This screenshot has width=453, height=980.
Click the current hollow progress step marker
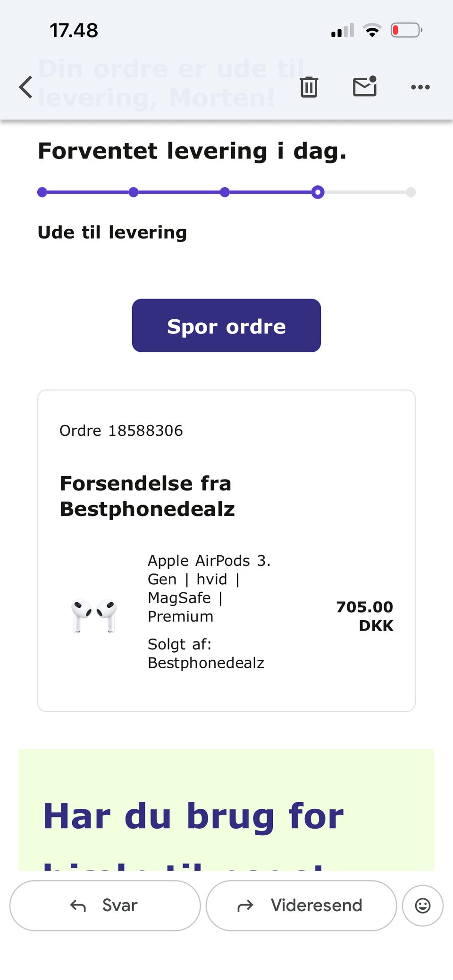[x=318, y=192]
